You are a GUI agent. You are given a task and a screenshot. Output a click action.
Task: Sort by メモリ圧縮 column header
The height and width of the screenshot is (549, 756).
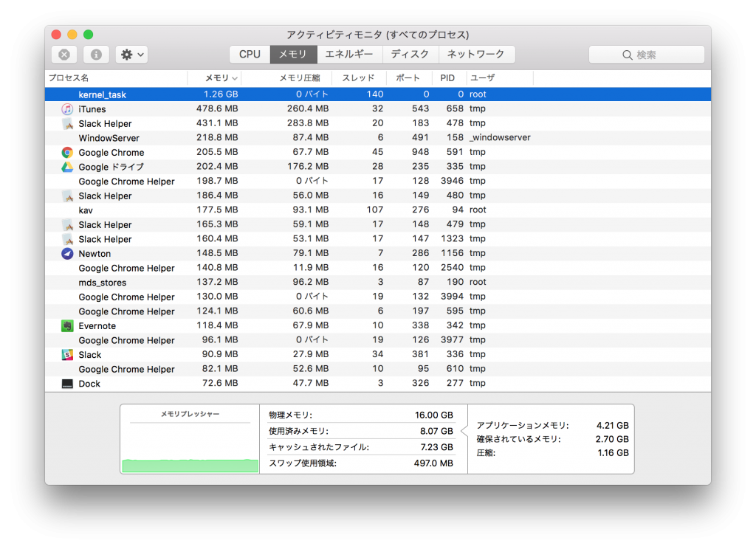click(286, 78)
